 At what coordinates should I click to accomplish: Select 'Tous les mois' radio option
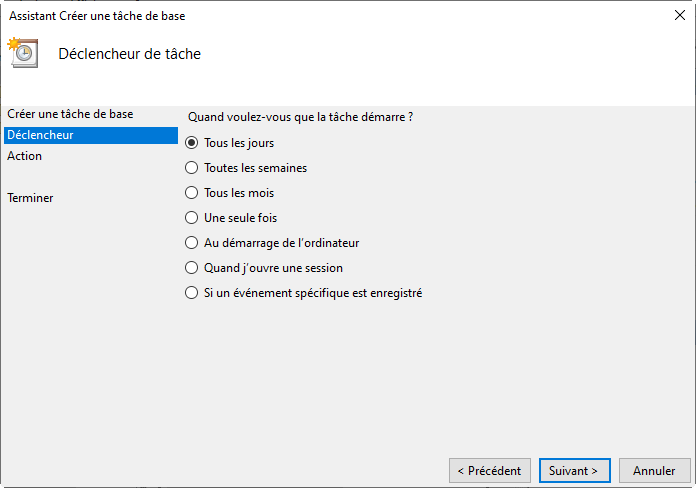click(192, 193)
